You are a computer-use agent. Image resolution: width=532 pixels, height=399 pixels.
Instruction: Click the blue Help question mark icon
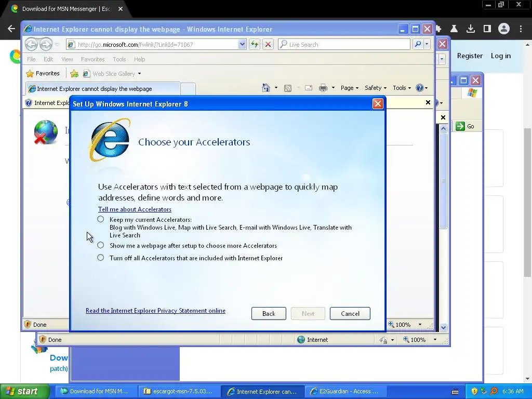(x=420, y=88)
